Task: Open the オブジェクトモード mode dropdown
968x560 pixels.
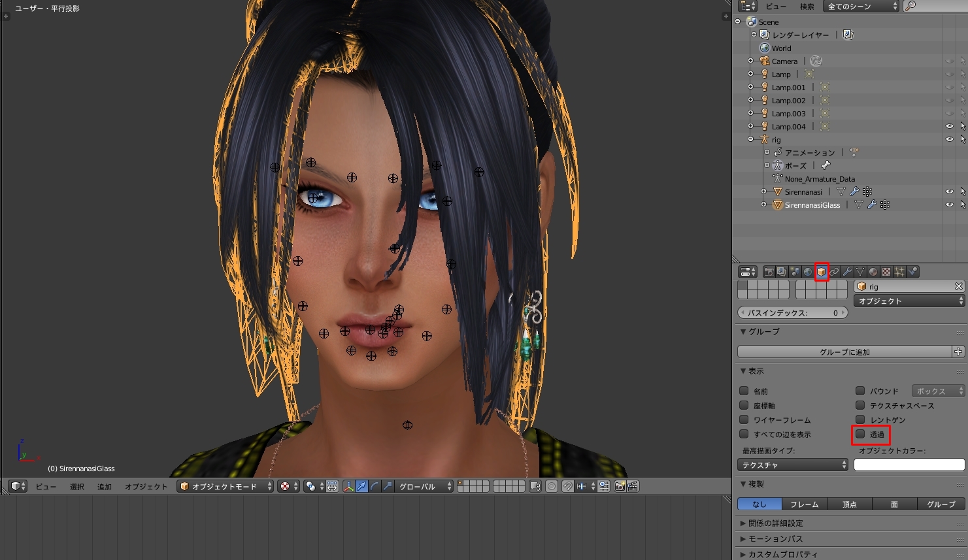Action: pyautogui.click(x=225, y=486)
